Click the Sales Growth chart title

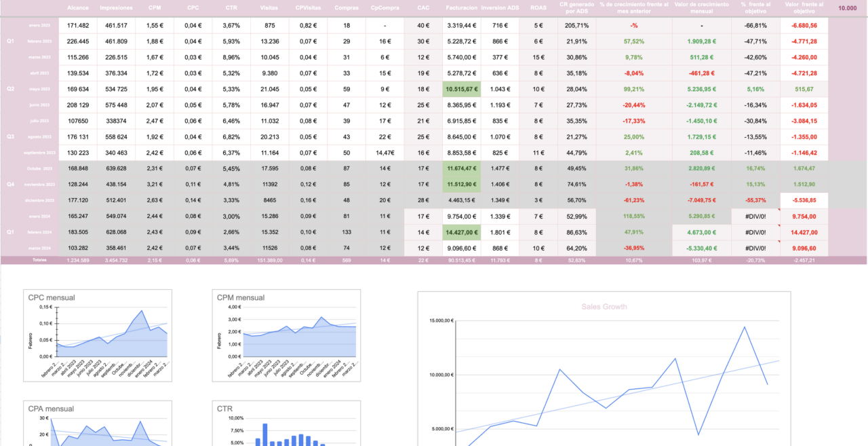(604, 307)
